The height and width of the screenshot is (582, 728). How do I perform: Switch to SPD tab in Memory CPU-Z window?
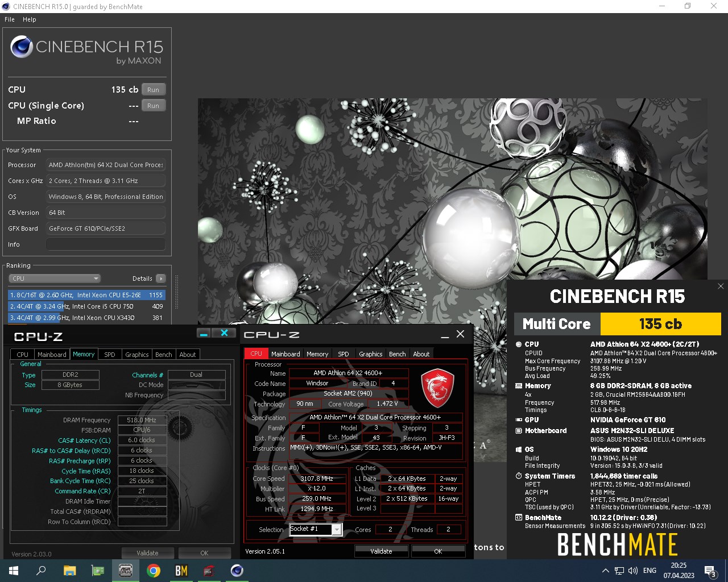(x=110, y=355)
